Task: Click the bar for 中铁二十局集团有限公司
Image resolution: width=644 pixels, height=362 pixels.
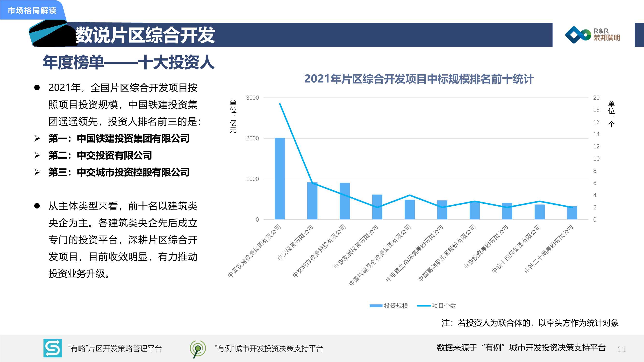Action: tap(572, 213)
